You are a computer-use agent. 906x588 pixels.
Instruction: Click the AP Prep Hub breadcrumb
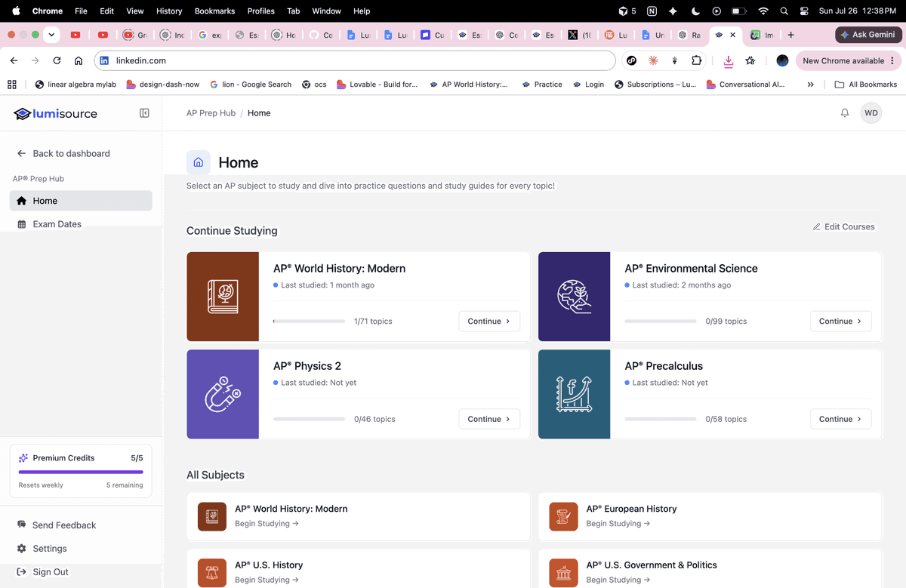(211, 113)
